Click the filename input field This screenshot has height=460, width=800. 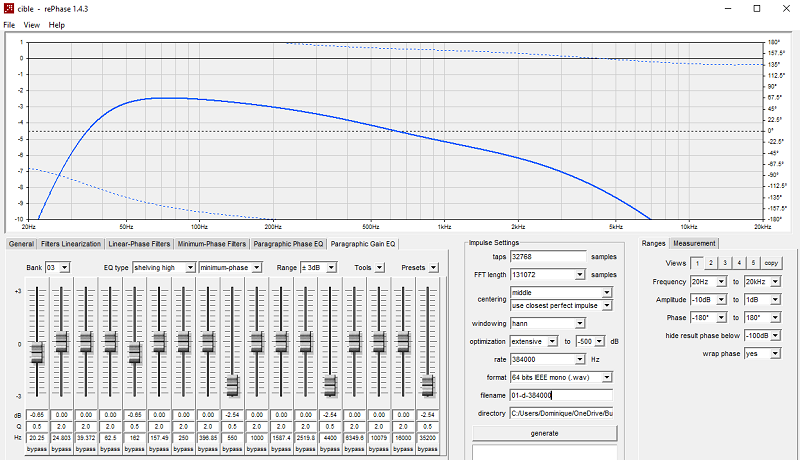(561, 395)
